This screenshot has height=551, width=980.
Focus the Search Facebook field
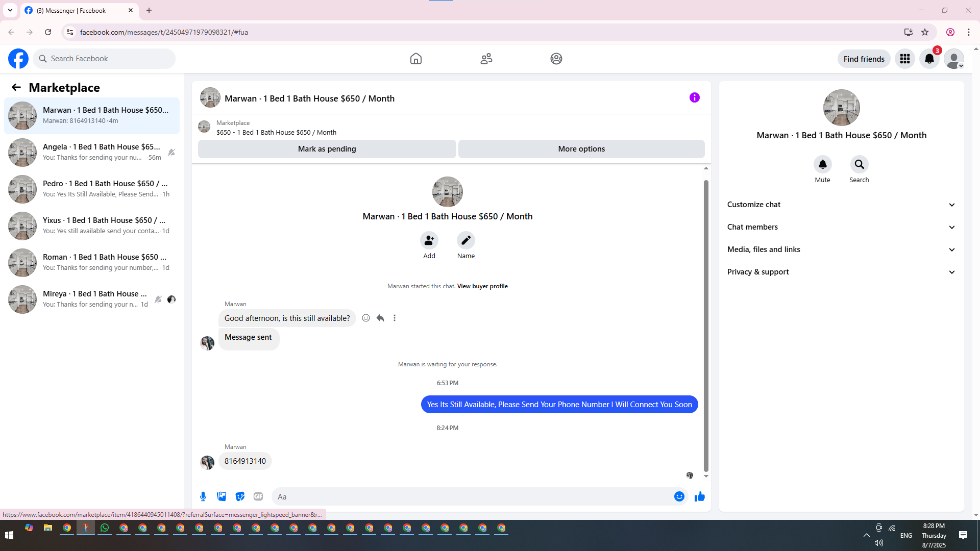point(105,59)
